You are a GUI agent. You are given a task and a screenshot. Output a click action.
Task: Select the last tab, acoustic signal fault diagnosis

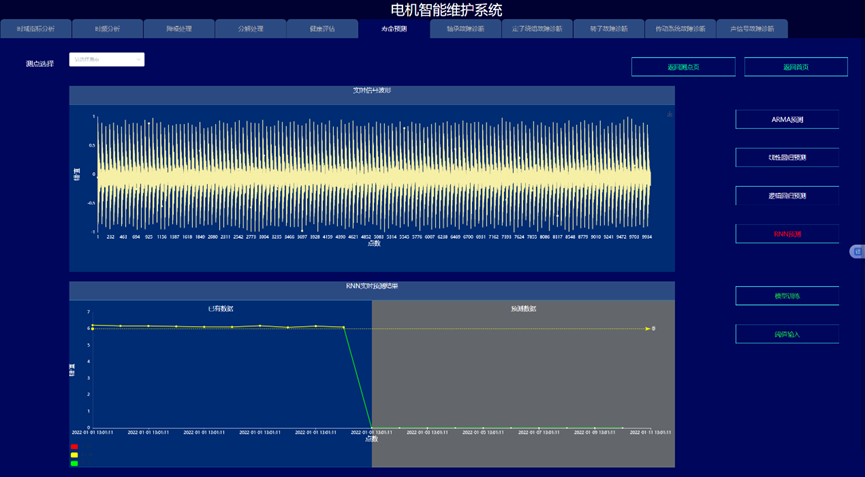[x=752, y=29]
